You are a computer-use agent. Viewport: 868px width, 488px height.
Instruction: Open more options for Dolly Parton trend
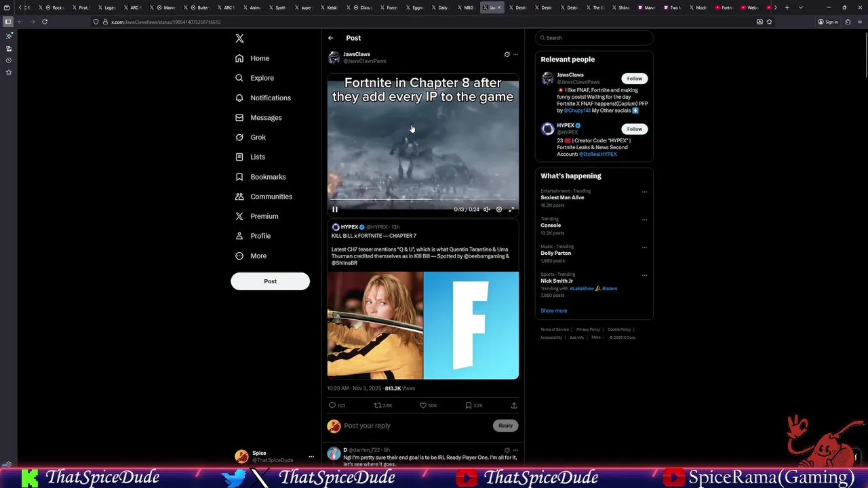coord(644,247)
